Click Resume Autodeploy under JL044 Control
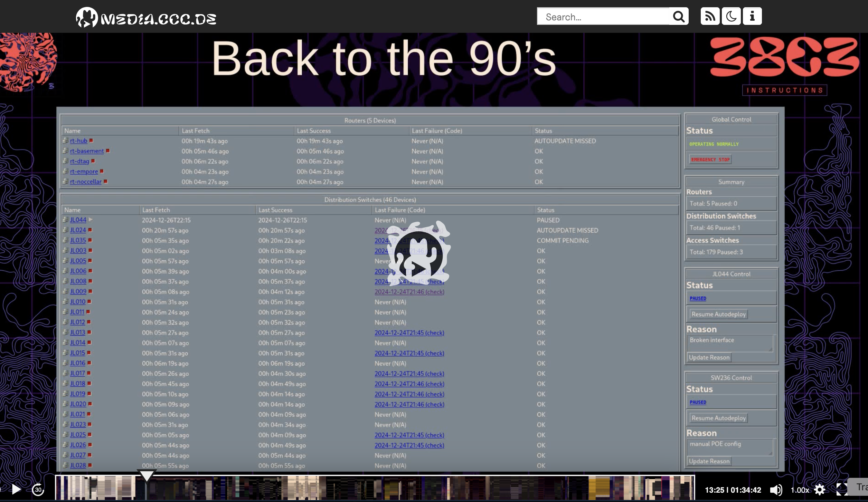Image resolution: width=868 pixels, height=502 pixels. click(718, 314)
